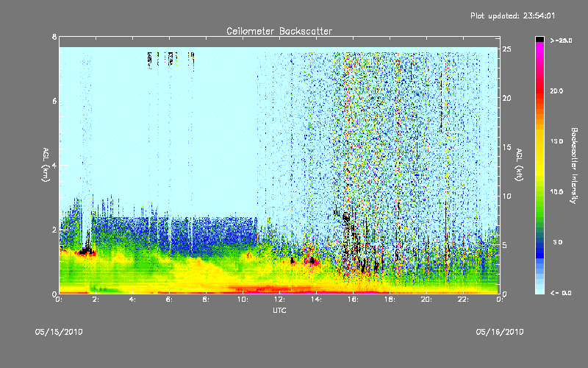Select the 10 tick on the kft axis
The width and height of the screenshot is (588, 368).
(506, 196)
